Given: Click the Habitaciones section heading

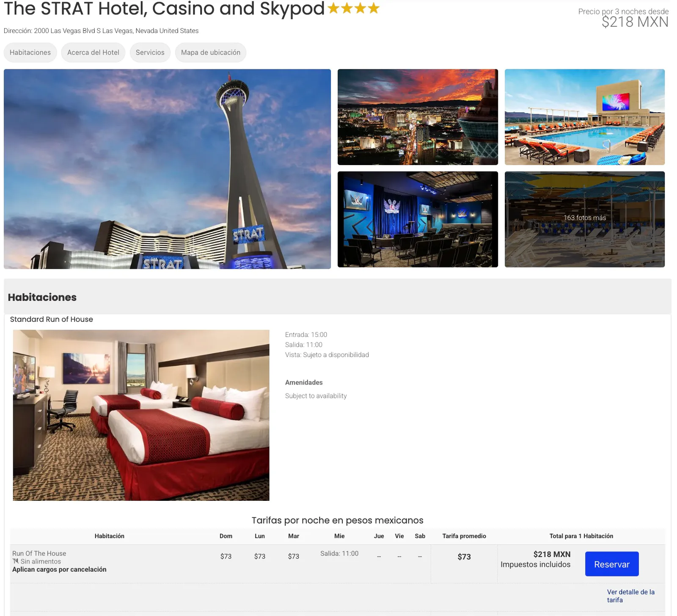Looking at the screenshot, I should 42,297.
